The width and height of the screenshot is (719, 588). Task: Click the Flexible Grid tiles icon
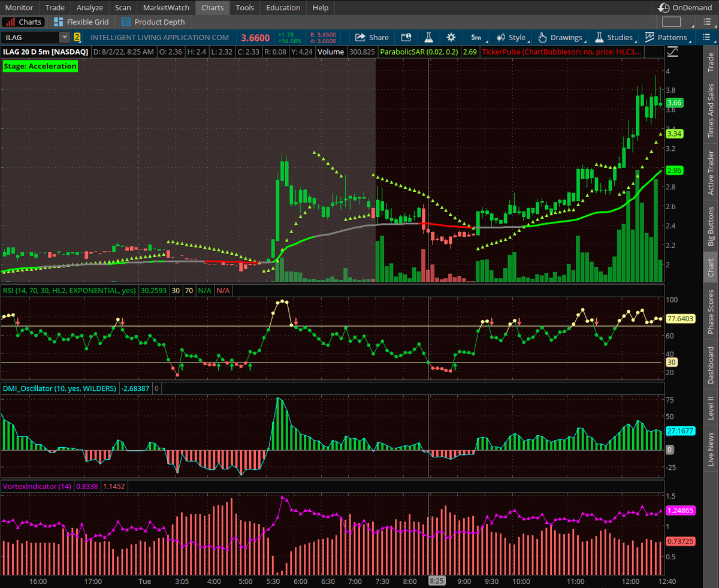58,22
